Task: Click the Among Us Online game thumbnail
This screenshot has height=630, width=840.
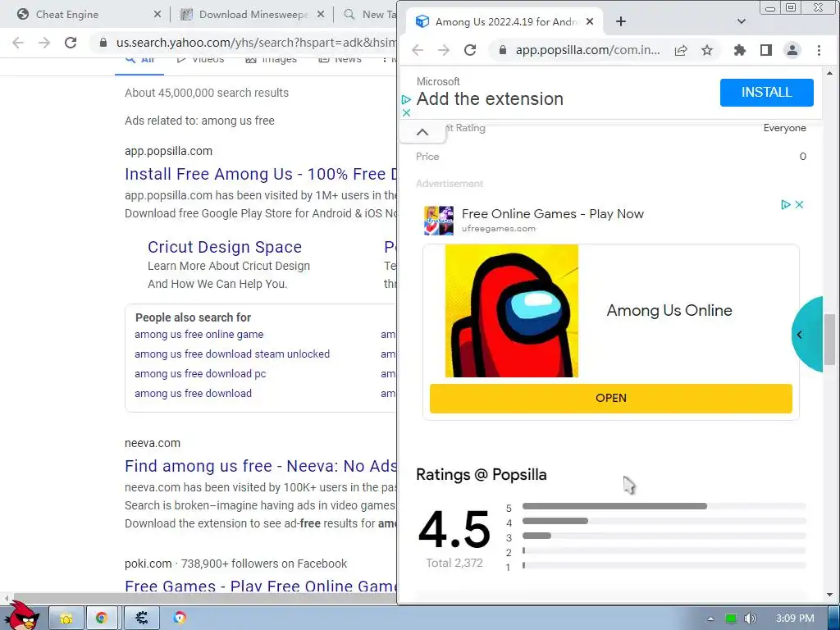Action: point(512,311)
